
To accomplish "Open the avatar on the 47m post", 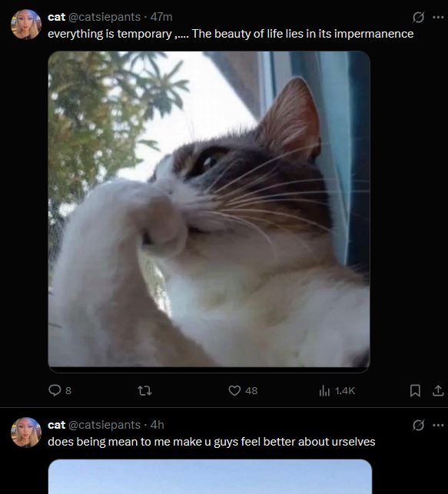I will click(x=26, y=25).
